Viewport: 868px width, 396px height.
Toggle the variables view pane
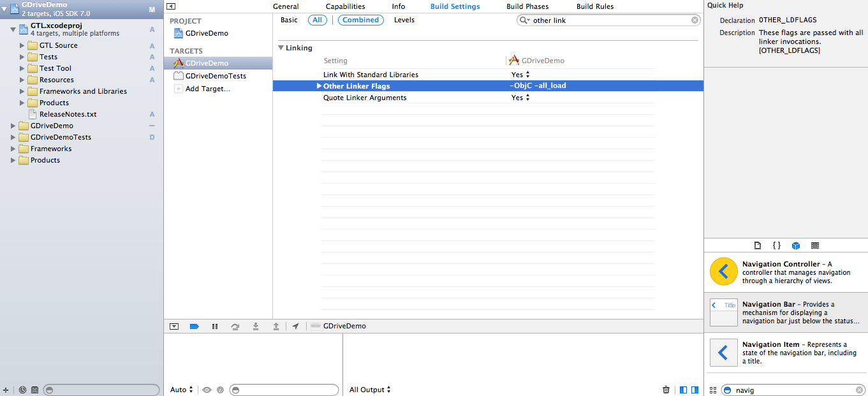684,390
